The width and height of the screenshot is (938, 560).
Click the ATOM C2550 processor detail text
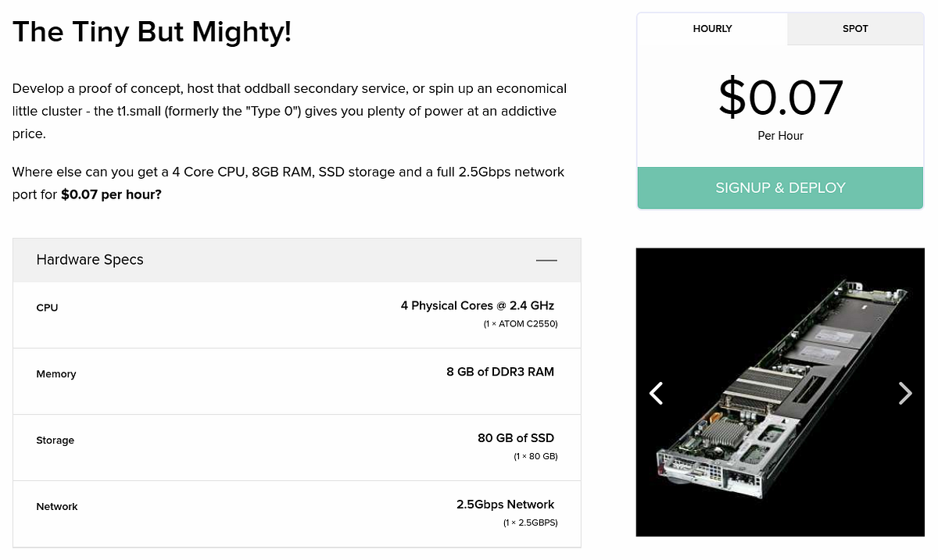520,323
